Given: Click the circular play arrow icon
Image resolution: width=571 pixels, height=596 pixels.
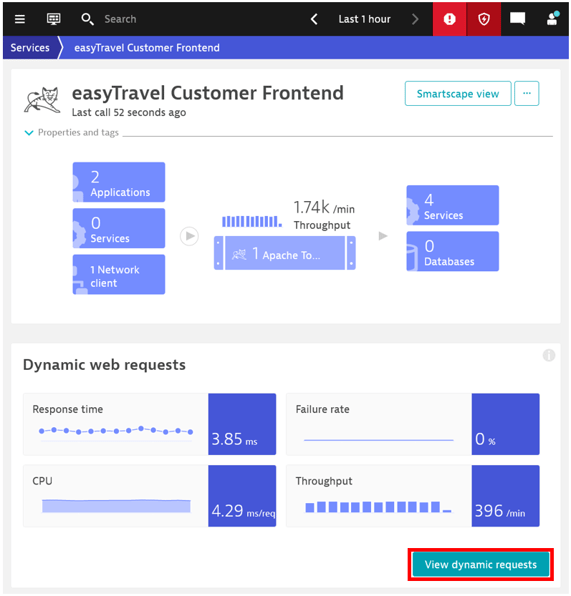Looking at the screenshot, I should click(x=189, y=236).
